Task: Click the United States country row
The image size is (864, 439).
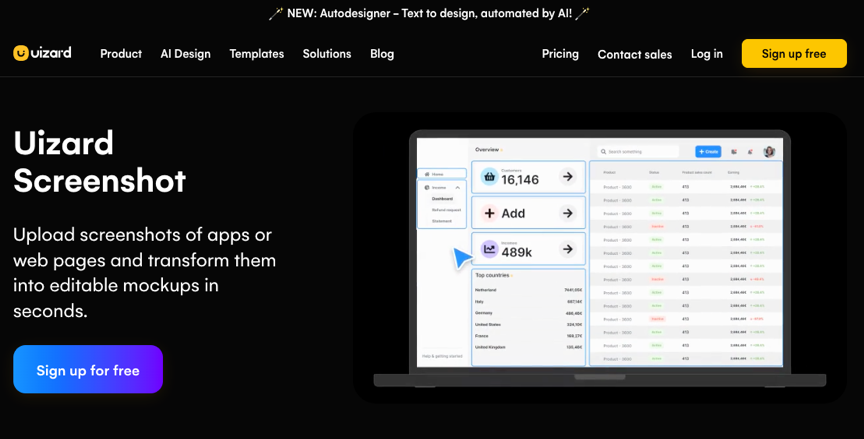Action: pos(528,324)
